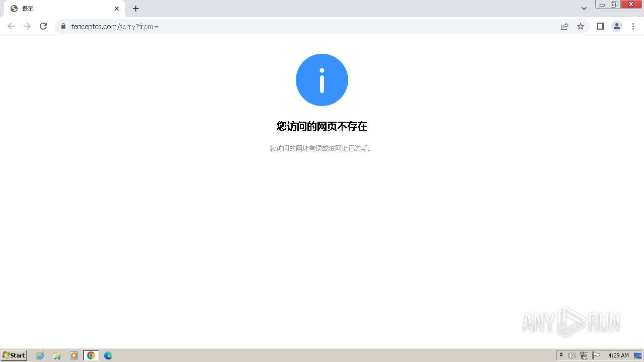The height and width of the screenshot is (362, 644).
Task: Click show desktop button in tray
Action: [638, 355]
